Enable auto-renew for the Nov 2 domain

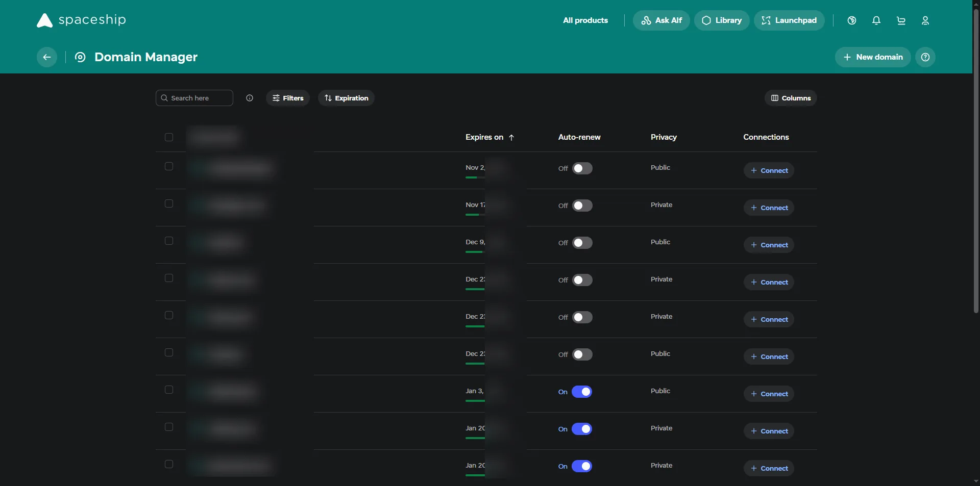point(582,168)
